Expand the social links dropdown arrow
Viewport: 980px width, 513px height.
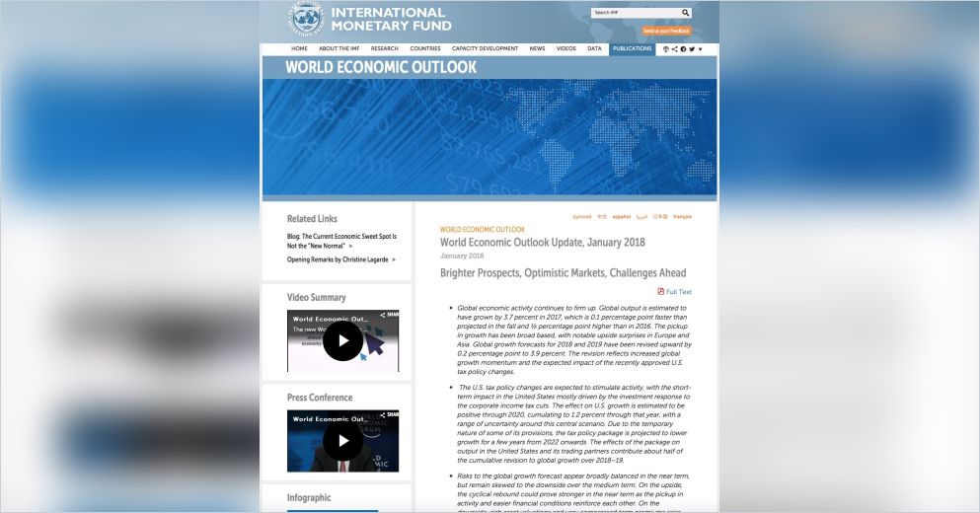coord(701,49)
